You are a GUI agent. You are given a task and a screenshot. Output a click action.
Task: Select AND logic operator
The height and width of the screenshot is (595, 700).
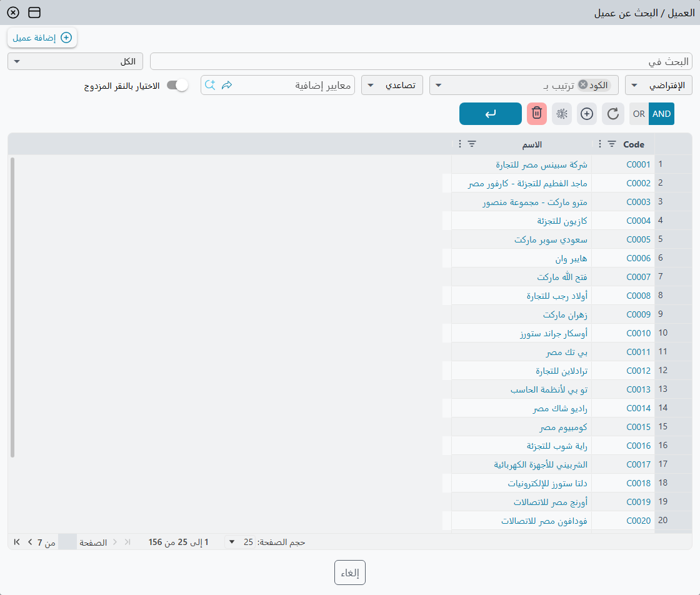click(661, 114)
